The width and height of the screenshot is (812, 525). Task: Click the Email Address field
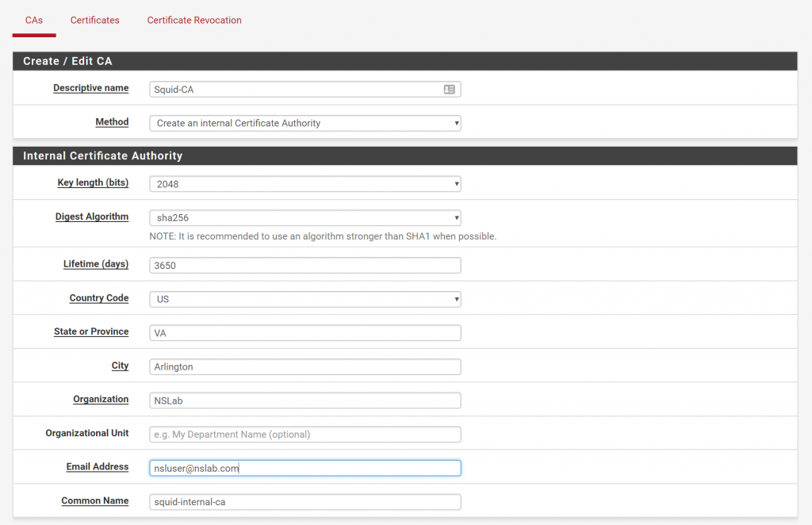305,468
